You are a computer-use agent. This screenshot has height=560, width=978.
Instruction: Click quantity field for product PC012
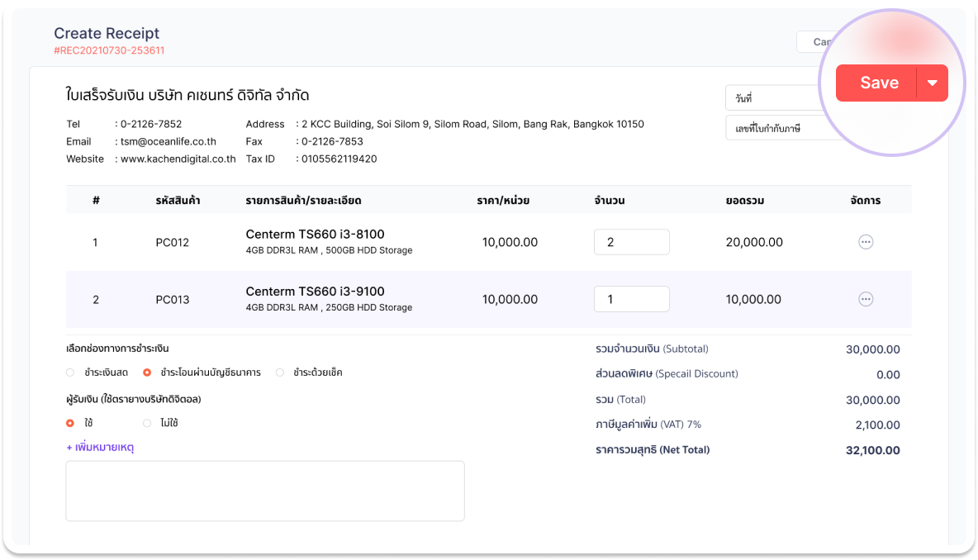pos(631,242)
